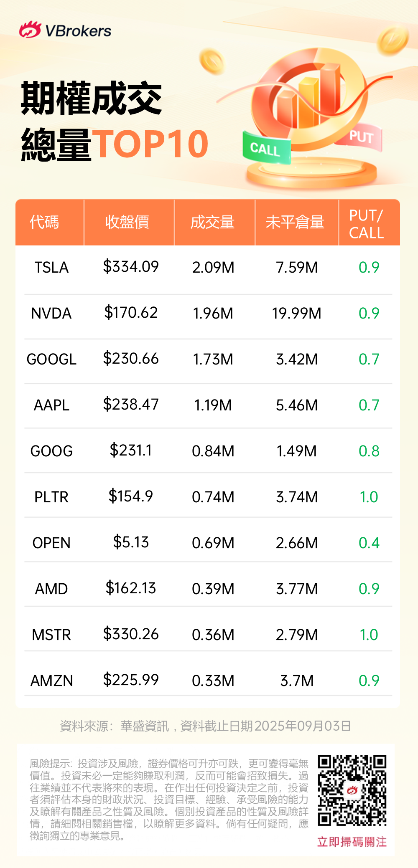Click the VBrokers logo icon
Image resolution: width=418 pixels, height=868 pixels.
pyautogui.click(x=30, y=30)
